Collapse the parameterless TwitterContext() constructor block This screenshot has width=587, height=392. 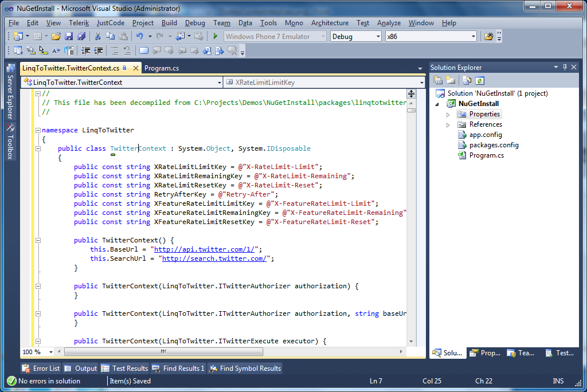point(38,240)
